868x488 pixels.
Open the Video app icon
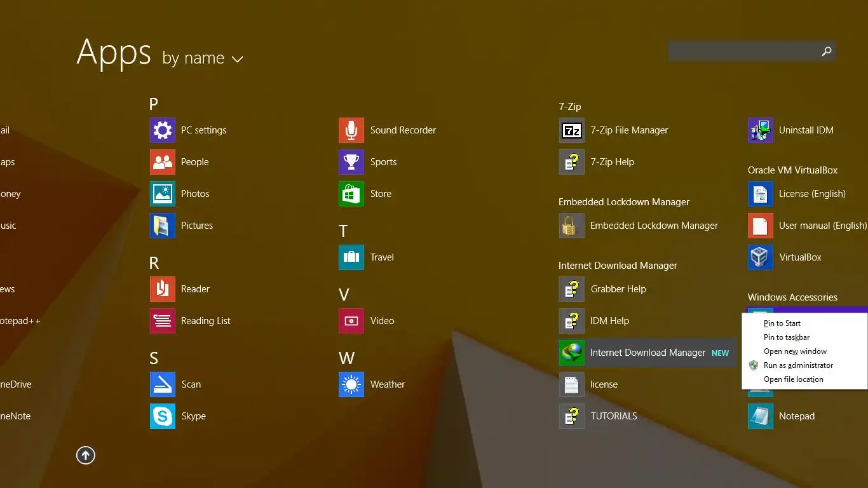(x=351, y=321)
